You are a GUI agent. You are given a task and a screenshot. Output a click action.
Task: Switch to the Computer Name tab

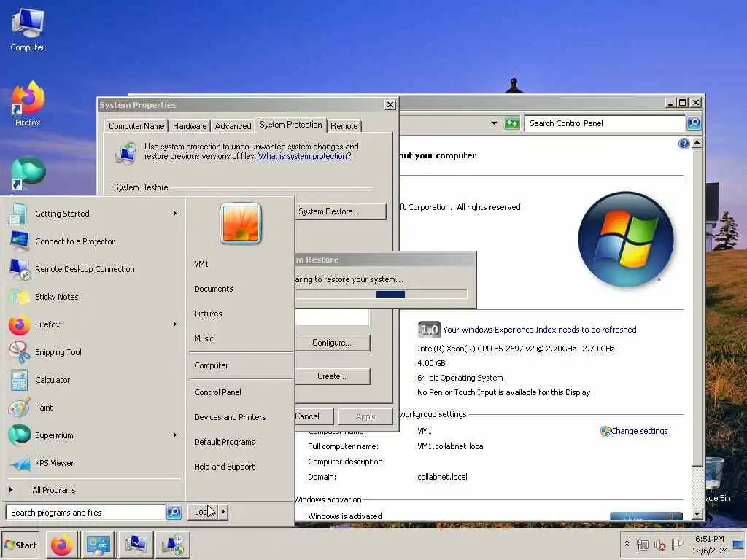point(136,125)
